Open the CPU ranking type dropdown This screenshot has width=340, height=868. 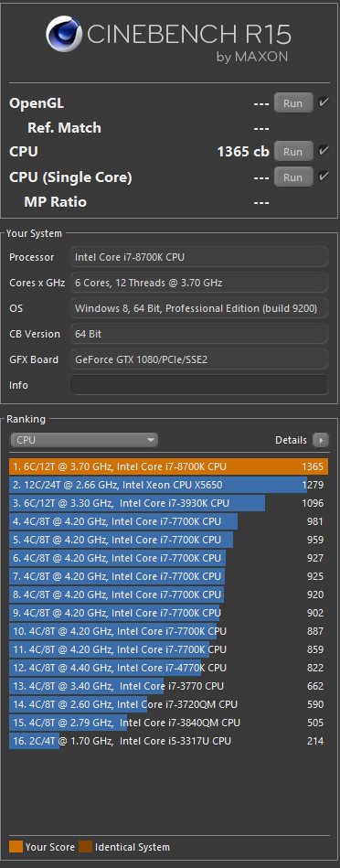click(84, 440)
